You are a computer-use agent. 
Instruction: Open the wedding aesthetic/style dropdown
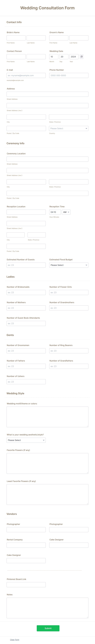click(26, 440)
